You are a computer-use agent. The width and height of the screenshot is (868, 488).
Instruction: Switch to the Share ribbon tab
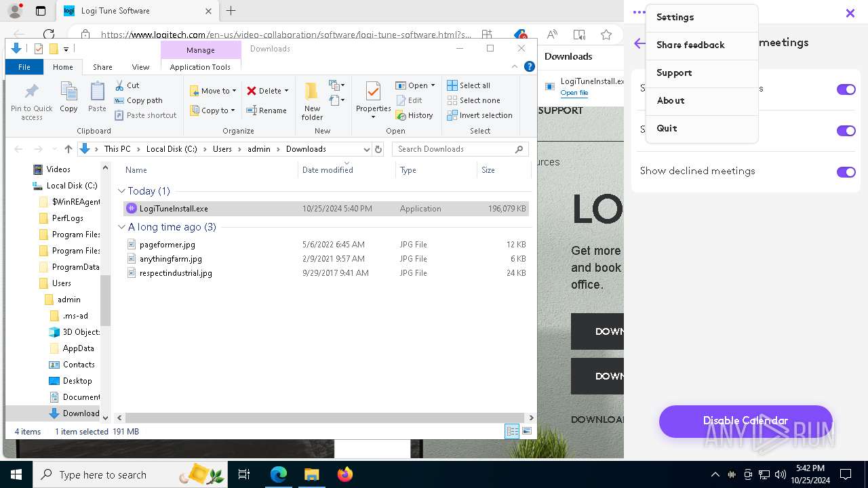point(102,67)
